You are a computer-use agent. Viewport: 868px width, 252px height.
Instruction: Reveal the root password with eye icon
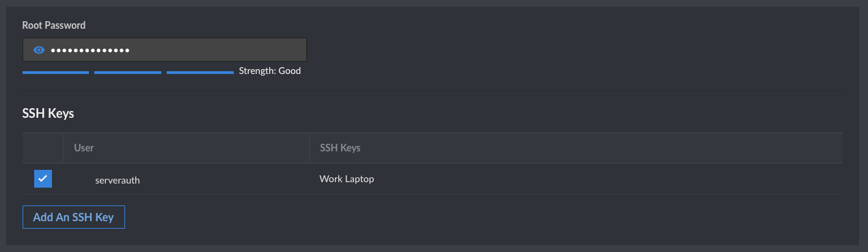39,50
